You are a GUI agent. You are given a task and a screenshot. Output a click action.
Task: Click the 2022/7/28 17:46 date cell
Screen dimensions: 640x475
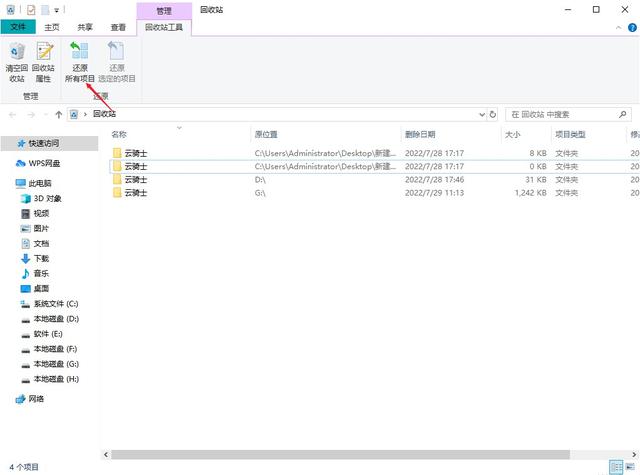coord(434,180)
